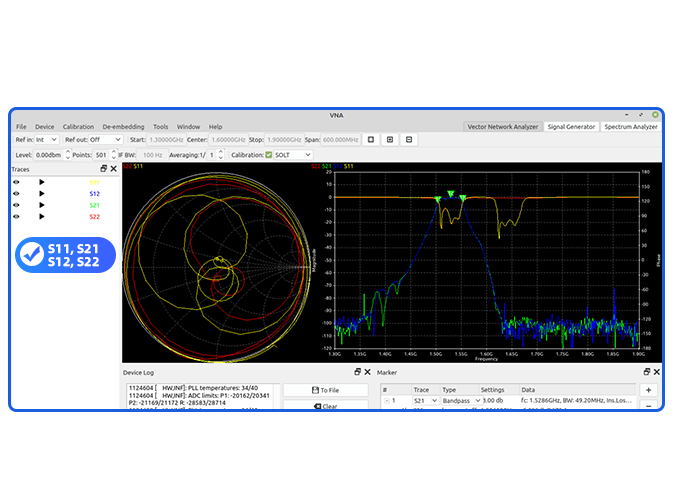This screenshot has width=677, height=502.
Task: Switch to the Signal Generator tab
Action: (x=571, y=127)
